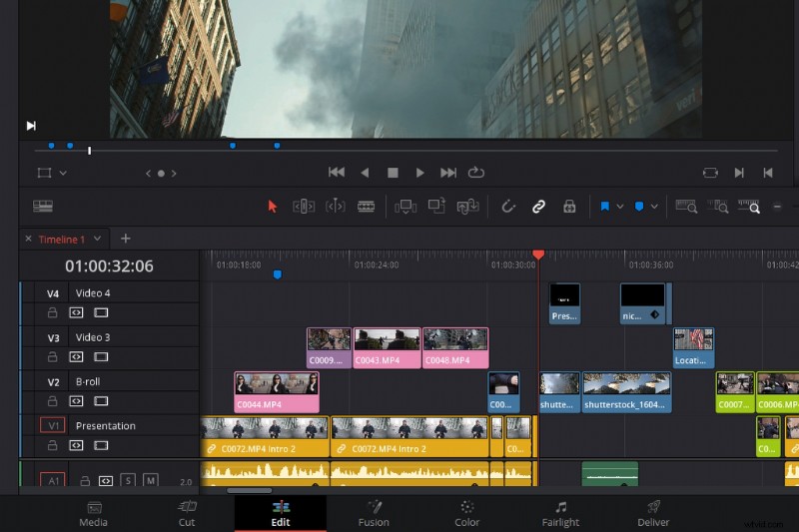Click the viewer jog bar playhead
Image resolution: width=799 pixels, height=532 pixels.
coord(89,151)
